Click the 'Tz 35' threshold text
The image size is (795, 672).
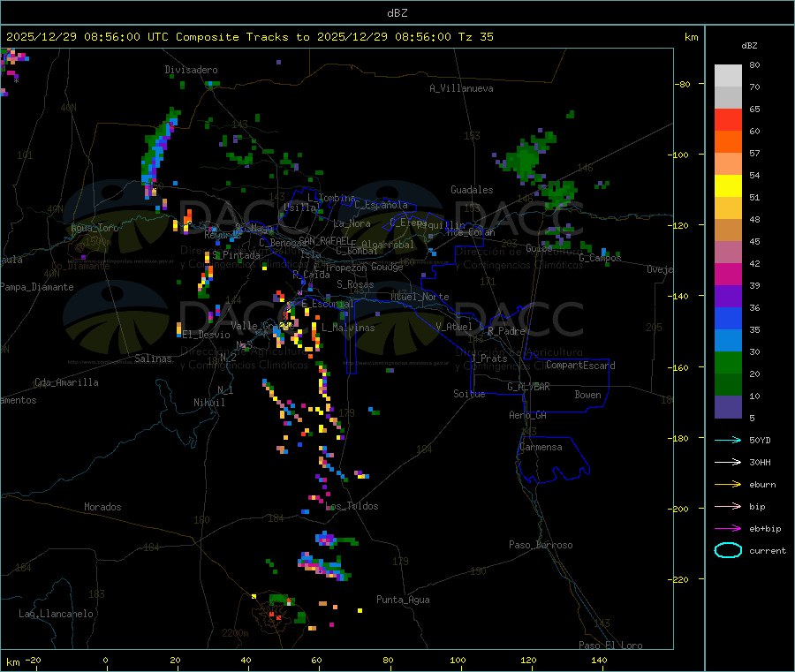(x=475, y=37)
